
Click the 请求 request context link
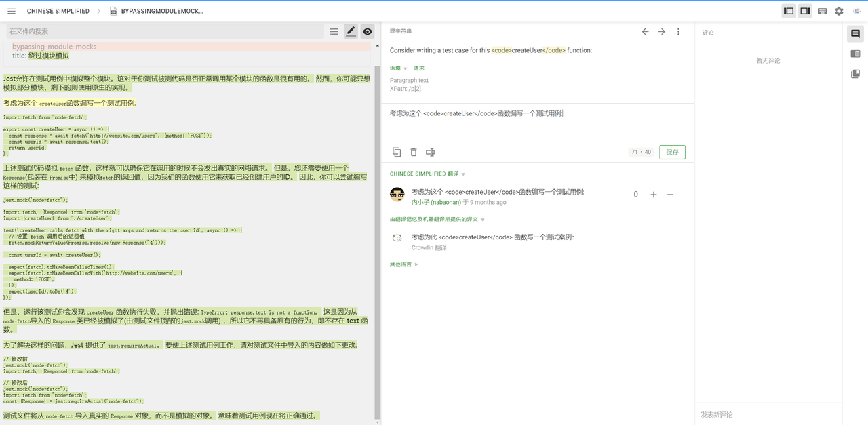pyautogui.click(x=419, y=68)
